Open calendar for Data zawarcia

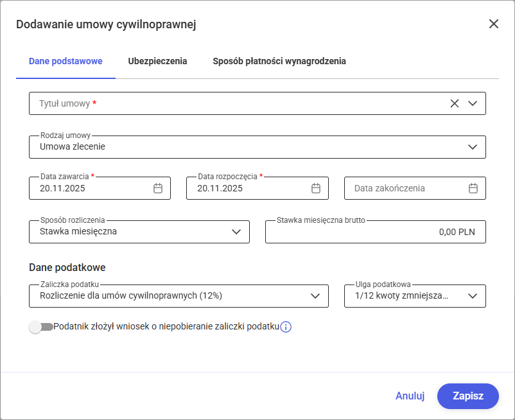[158, 188]
